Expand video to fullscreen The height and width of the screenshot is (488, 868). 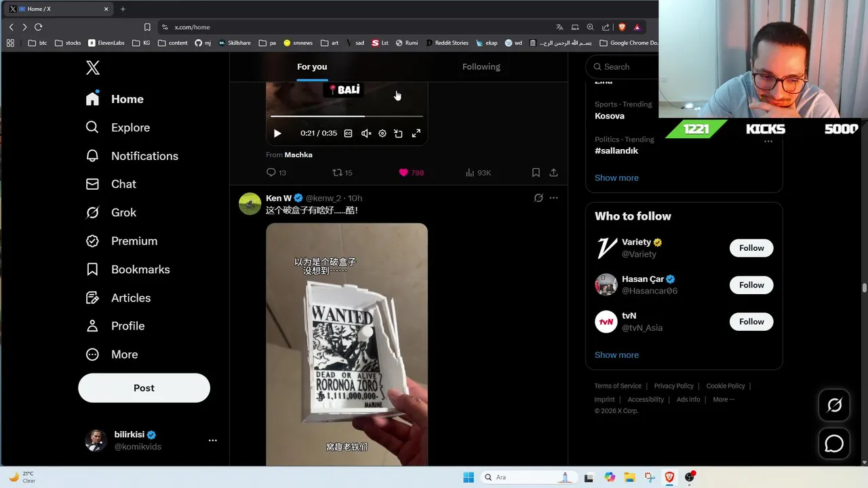(416, 134)
